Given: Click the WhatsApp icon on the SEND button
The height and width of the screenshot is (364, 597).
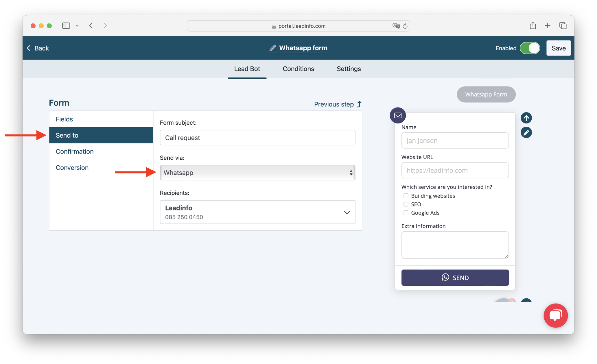Looking at the screenshot, I should 445,277.
